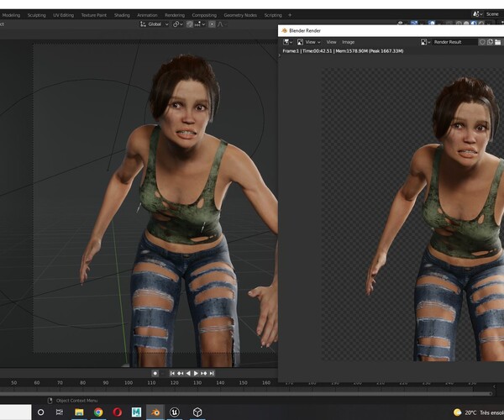This screenshot has height=420, width=504.
Task: Play the animation forward
Action: [196, 374]
